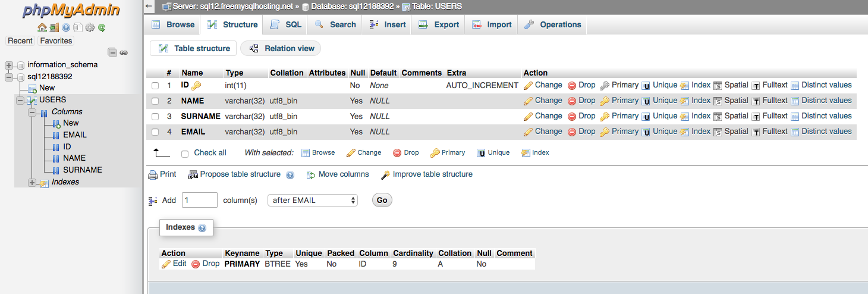Open the Recent tables list
The image size is (868, 294).
[x=20, y=41]
